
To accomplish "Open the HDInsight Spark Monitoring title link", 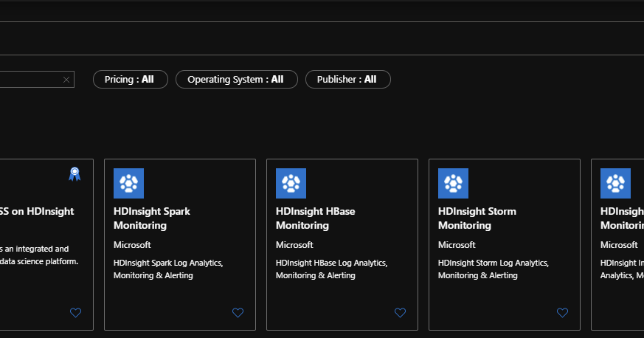I will (x=152, y=218).
